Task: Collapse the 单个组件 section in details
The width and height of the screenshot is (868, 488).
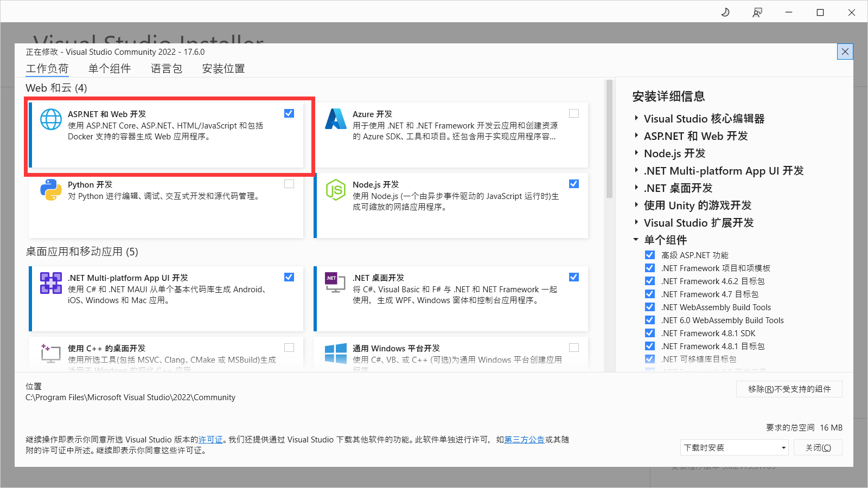Action: [636, 240]
